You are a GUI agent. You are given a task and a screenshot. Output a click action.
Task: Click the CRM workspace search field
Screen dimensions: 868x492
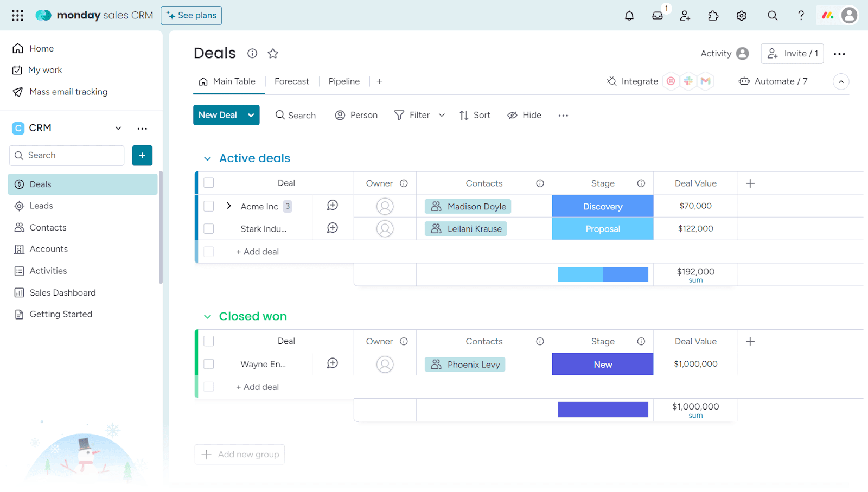(66, 155)
